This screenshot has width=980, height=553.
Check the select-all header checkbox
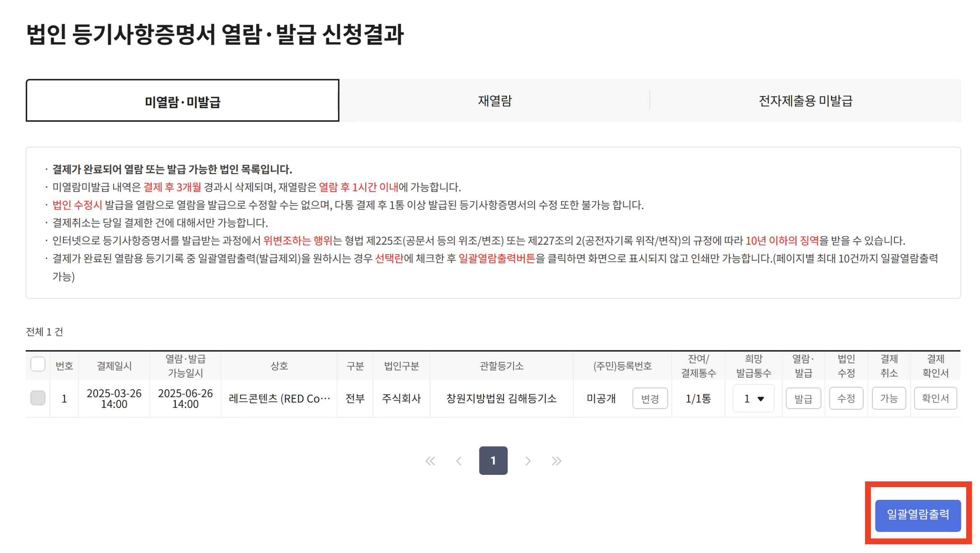38,364
